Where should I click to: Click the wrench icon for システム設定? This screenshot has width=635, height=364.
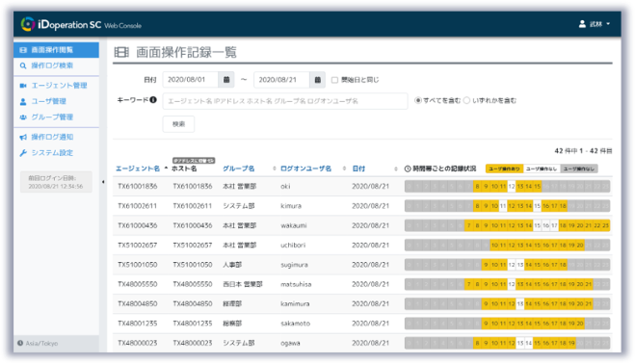tap(23, 153)
